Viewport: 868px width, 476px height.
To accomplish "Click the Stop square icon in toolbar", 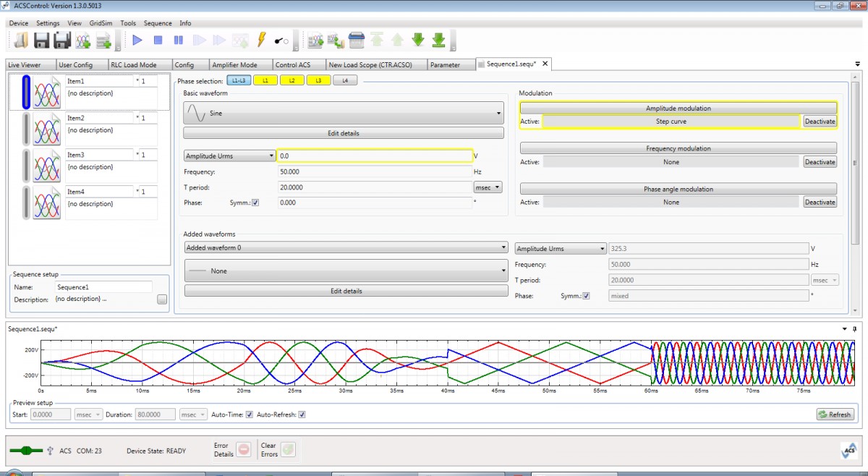I will (158, 41).
